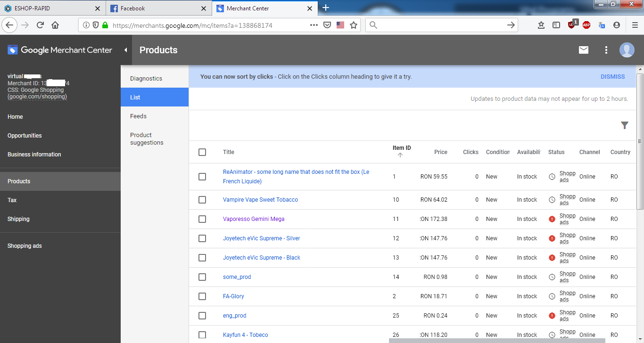644x343 pixels.
Task: Click the library bookmarks toolbar icon
Action: tap(541, 25)
